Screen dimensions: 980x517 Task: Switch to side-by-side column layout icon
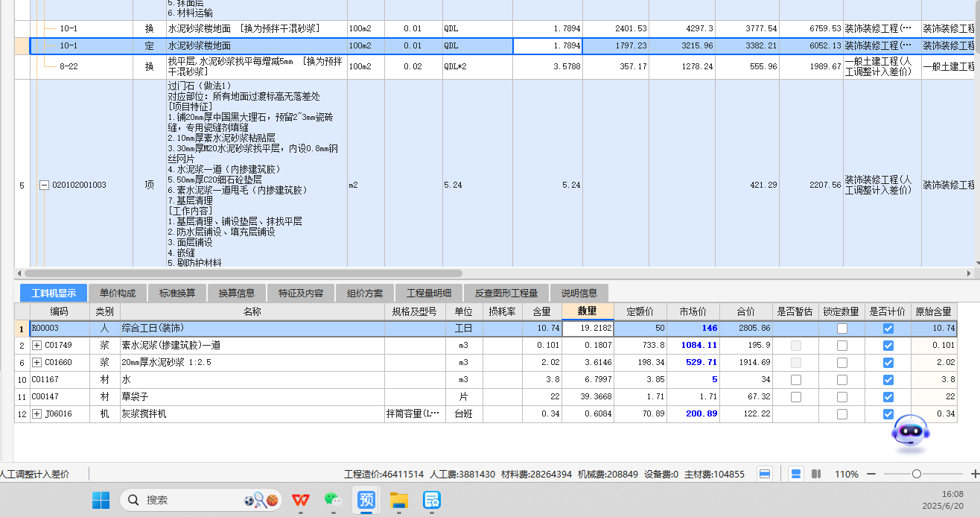pyautogui.click(x=816, y=474)
